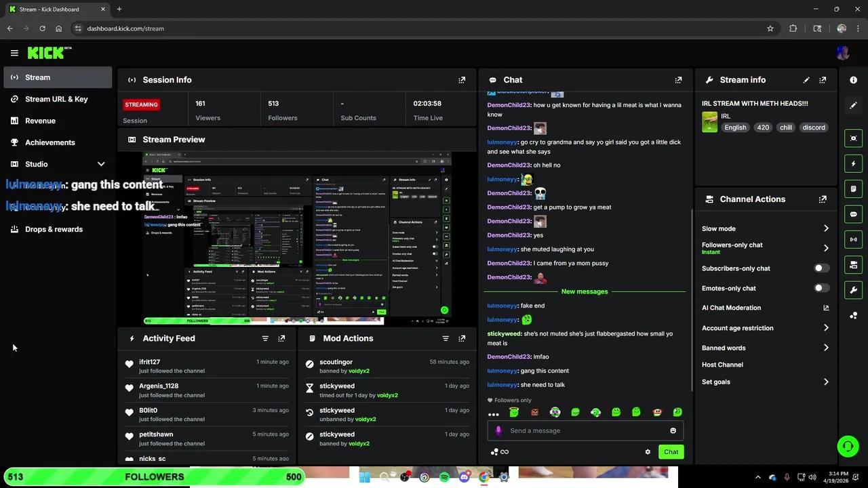The height and width of the screenshot is (488, 868).
Task: Open Slow mode options via its chevron
Action: coord(826,228)
